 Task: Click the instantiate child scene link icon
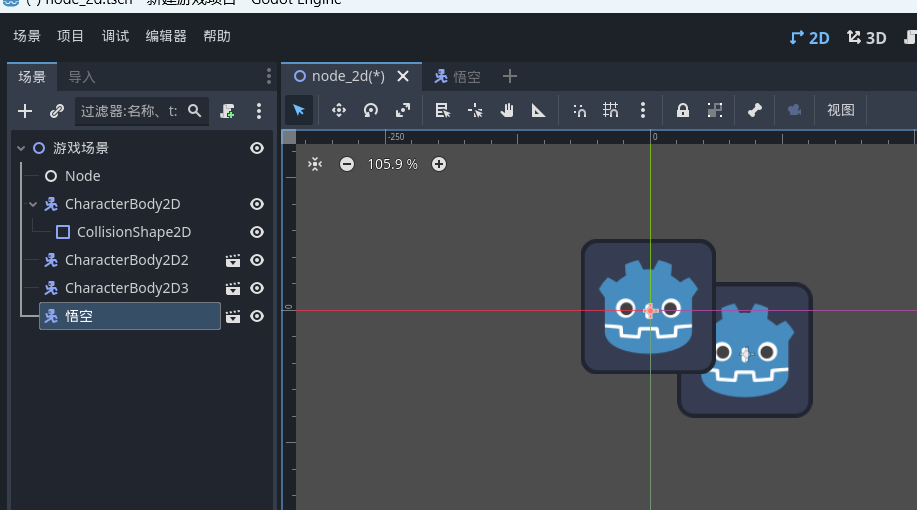click(57, 111)
